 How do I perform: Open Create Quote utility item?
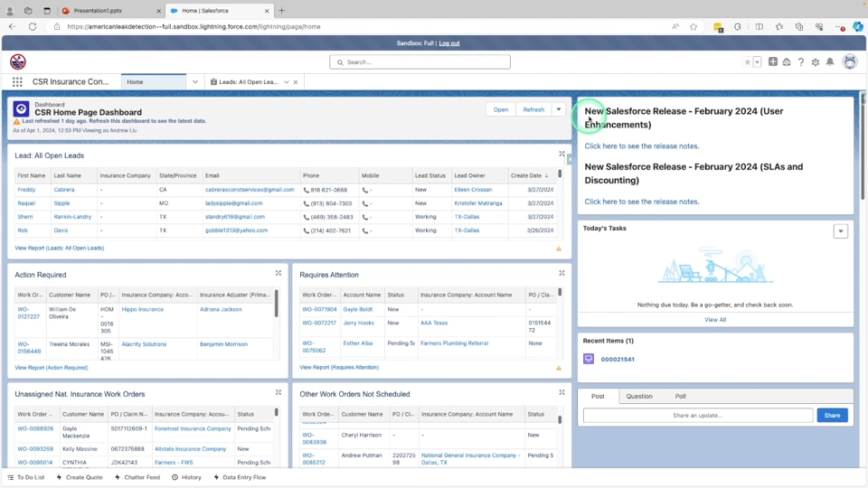click(x=80, y=477)
